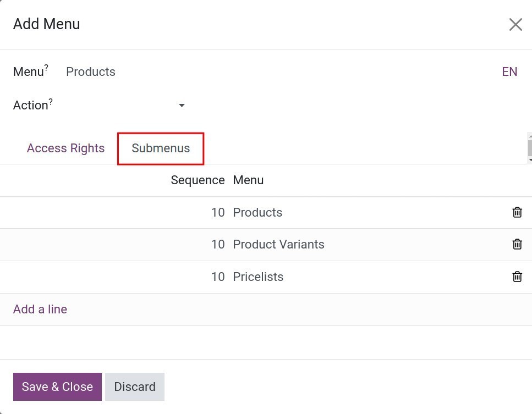
Task: Sort by Sequence column header
Action: (198, 180)
